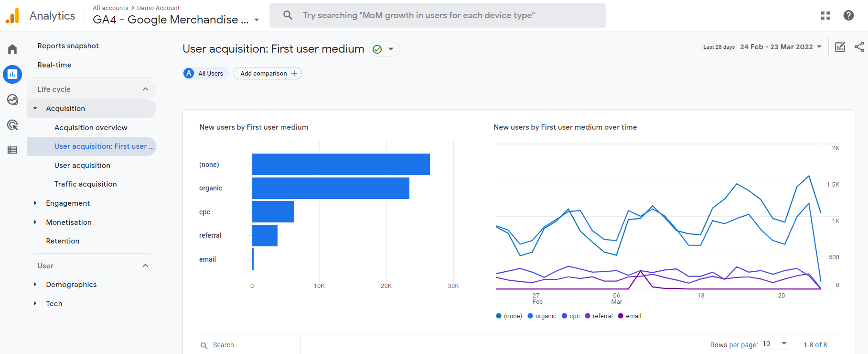Open the Advertising icon in left rail
The width and height of the screenshot is (868, 354).
(12, 125)
